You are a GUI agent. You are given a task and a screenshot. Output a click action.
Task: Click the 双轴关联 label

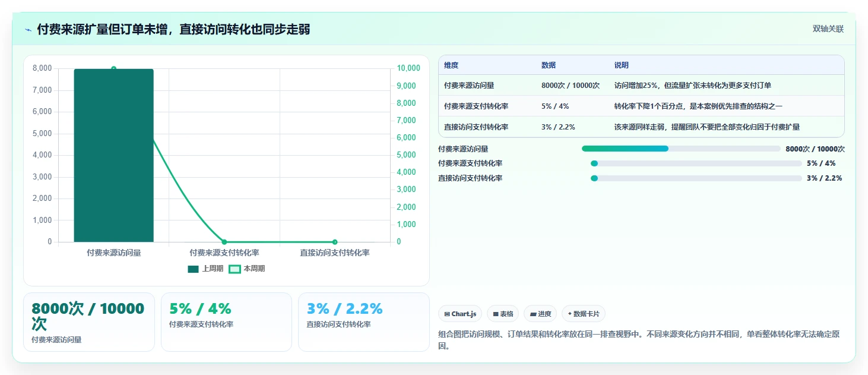tap(828, 29)
